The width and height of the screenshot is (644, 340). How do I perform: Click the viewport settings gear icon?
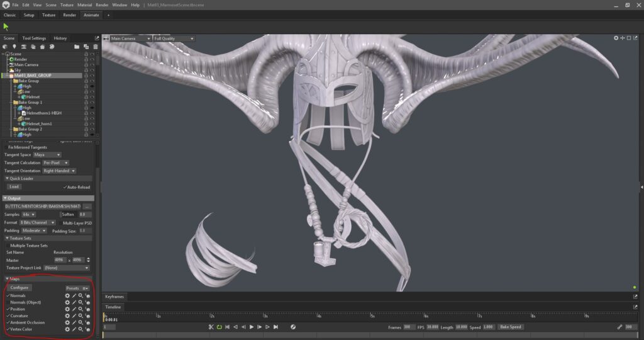[x=616, y=38]
